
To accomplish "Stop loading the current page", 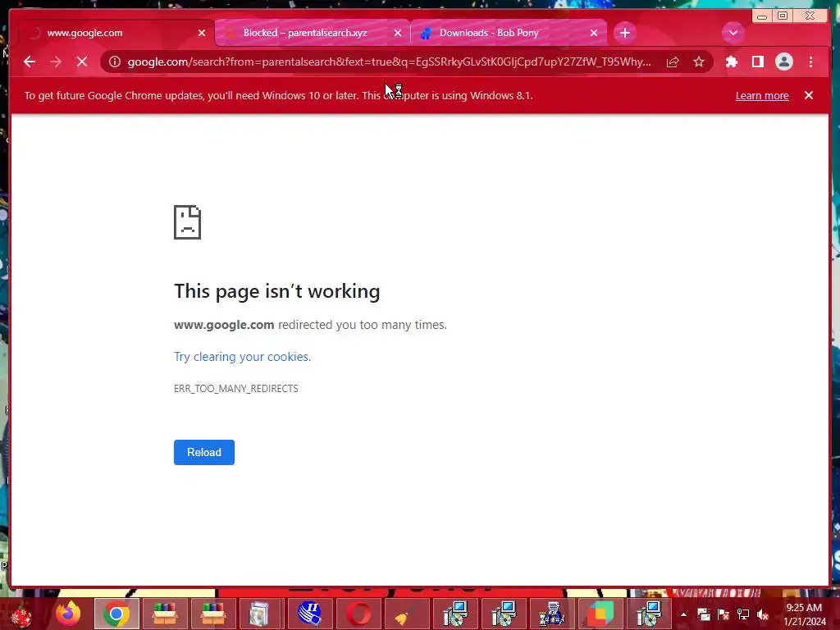I will pos(82,62).
